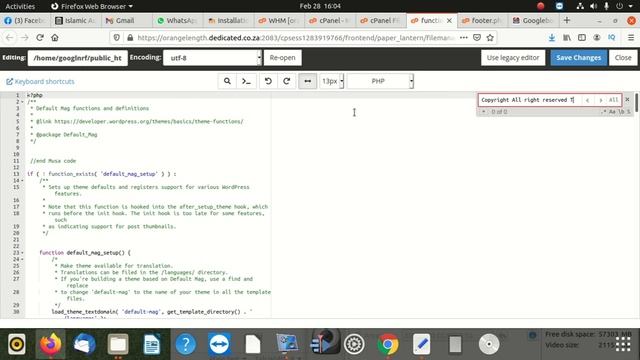Image resolution: width=640 pixels, height=360 pixels.
Task: Open Firefox downloads arrow
Action: [552, 38]
